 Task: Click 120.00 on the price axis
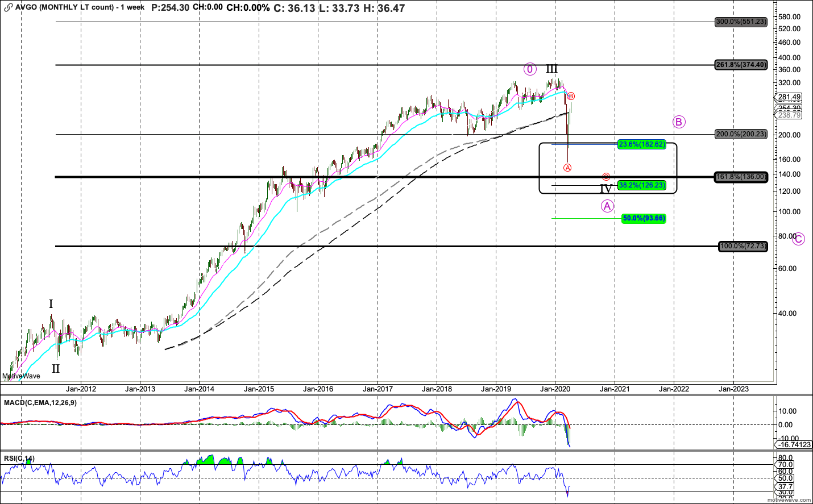(790, 191)
